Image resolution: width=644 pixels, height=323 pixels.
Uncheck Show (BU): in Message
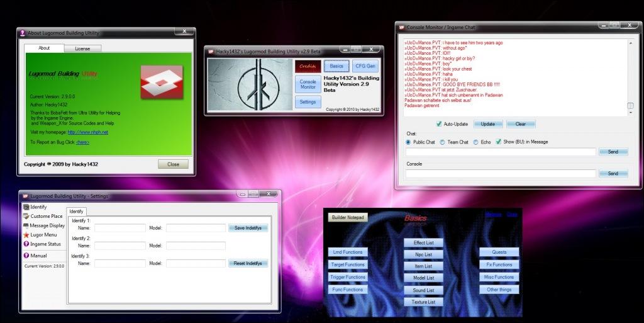pyautogui.click(x=499, y=142)
